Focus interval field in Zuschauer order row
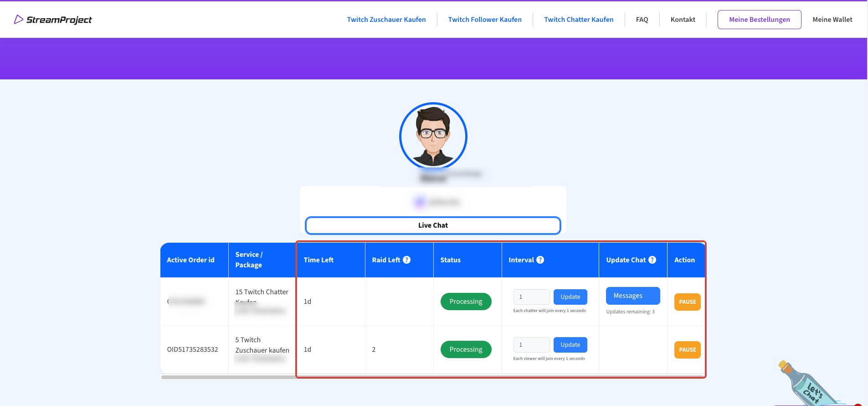The image size is (868, 406). [532, 345]
